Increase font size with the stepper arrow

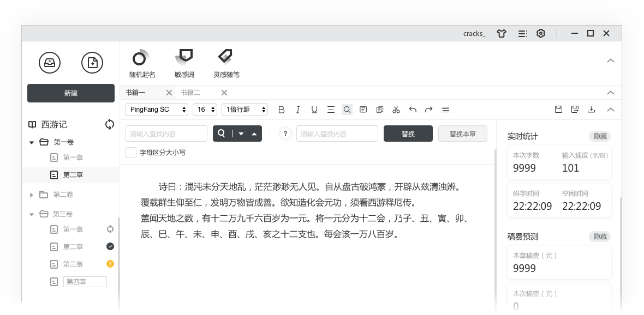(212, 107)
